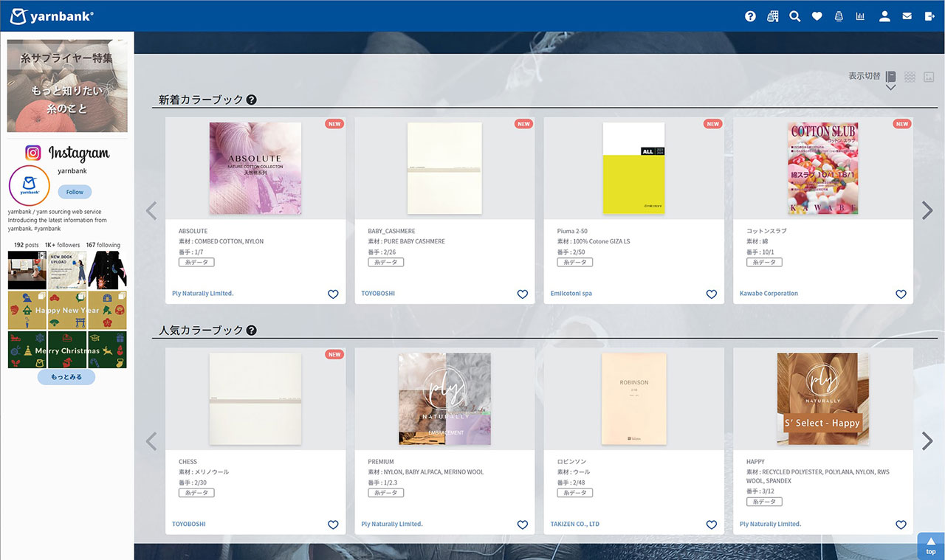Click the 糸データ button under Piuma 2-50

(574, 262)
